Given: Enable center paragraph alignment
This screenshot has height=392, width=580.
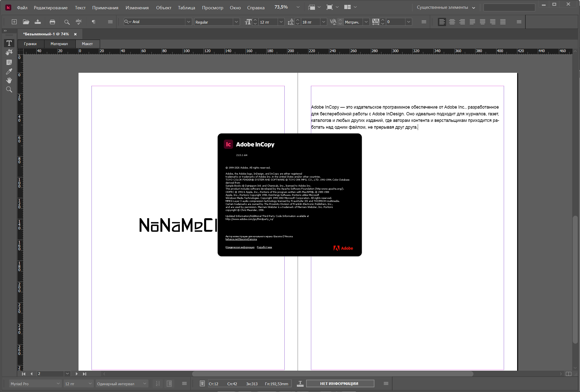Looking at the screenshot, I should tap(452, 22).
